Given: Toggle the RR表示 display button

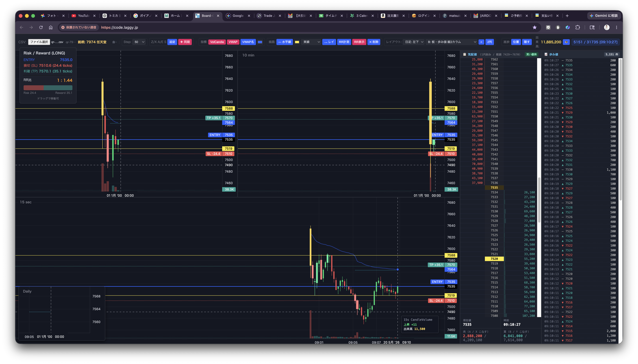Looking at the screenshot, I should pyautogui.click(x=359, y=42).
